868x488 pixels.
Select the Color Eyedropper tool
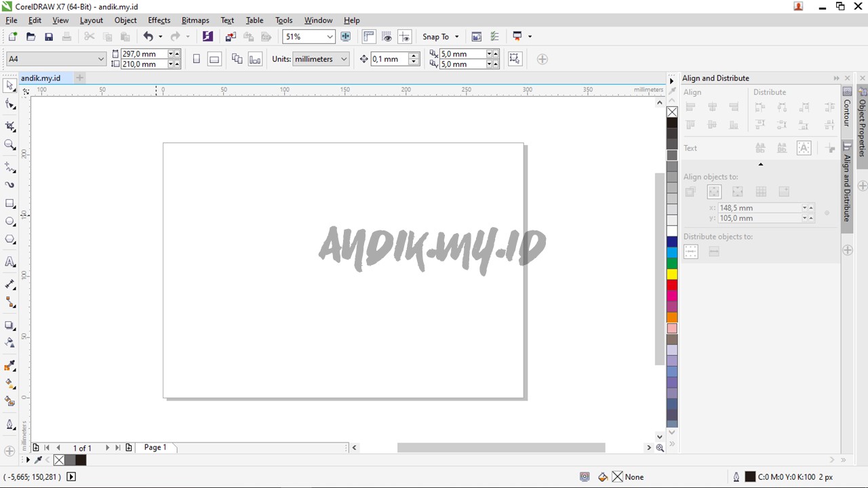click(9, 366)
